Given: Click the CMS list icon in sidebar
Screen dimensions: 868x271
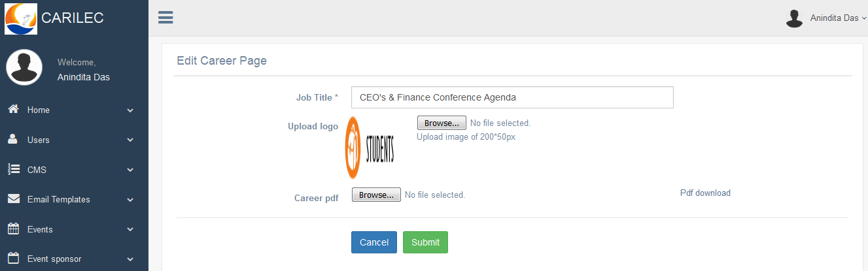Looking at the screenshot, I should point(13,170).
